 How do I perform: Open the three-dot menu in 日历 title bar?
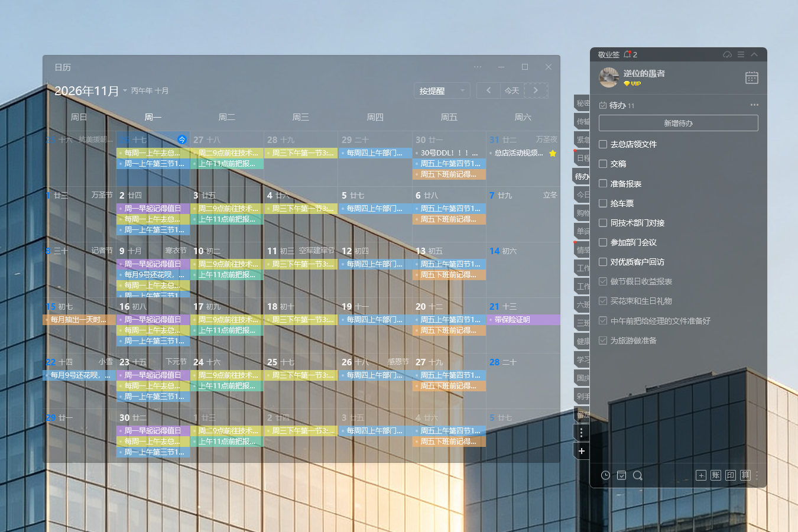[478, 67]
